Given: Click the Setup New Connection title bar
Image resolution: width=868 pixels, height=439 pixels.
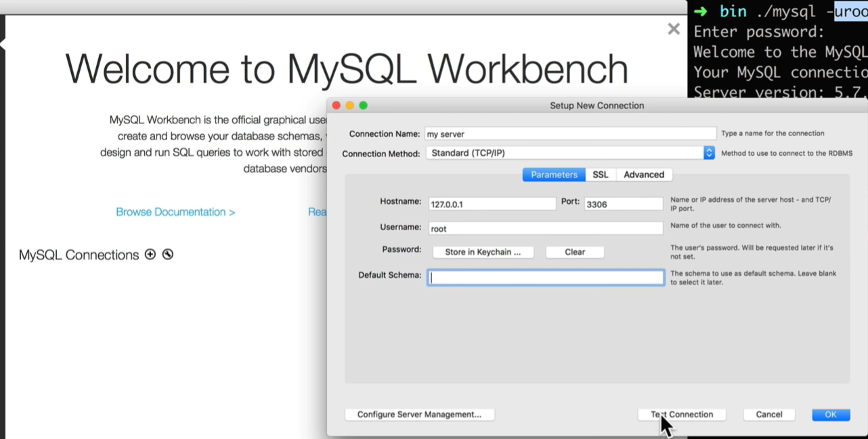Looking at the screenshot, I should [596, 106].
